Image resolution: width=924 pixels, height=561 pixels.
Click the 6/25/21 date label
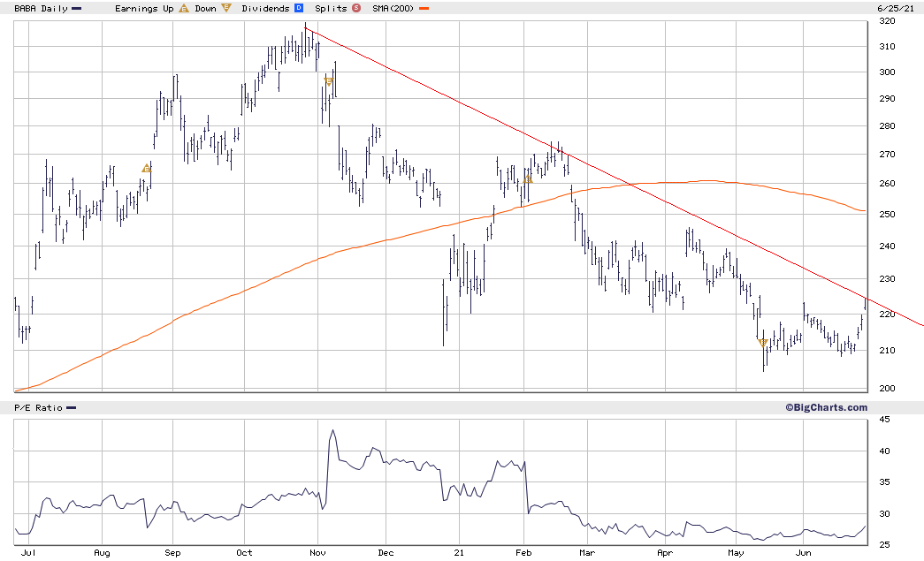[x=896, y=8]
